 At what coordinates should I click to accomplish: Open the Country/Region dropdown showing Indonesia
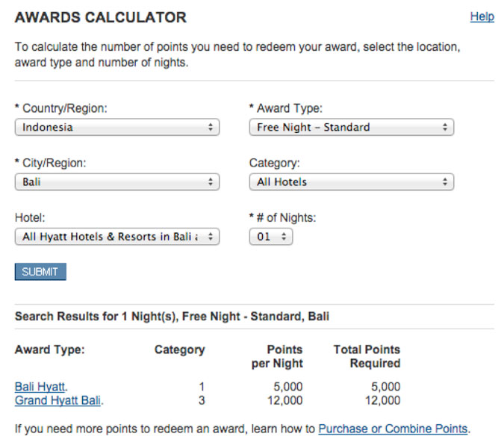coord(117,128)
